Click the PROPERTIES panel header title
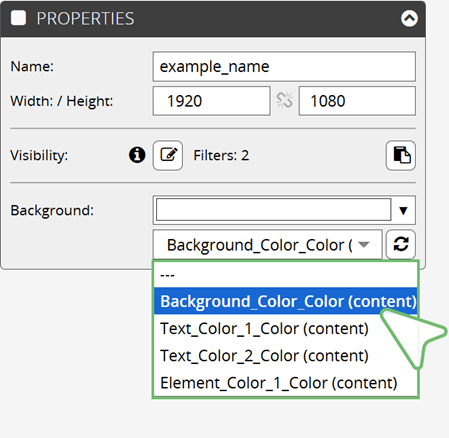 pos(85,18)
